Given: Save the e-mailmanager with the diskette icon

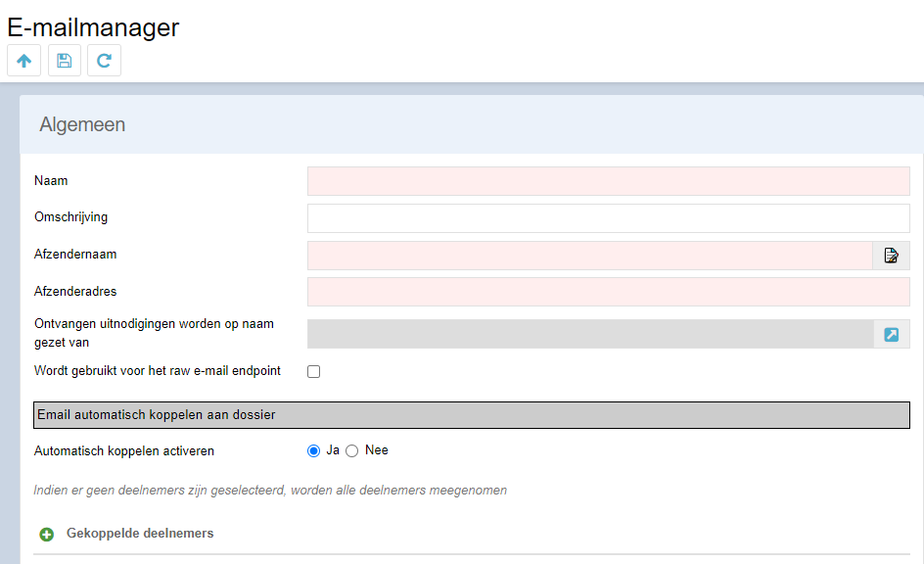Looking at the screenshot, I should point(65,61).
